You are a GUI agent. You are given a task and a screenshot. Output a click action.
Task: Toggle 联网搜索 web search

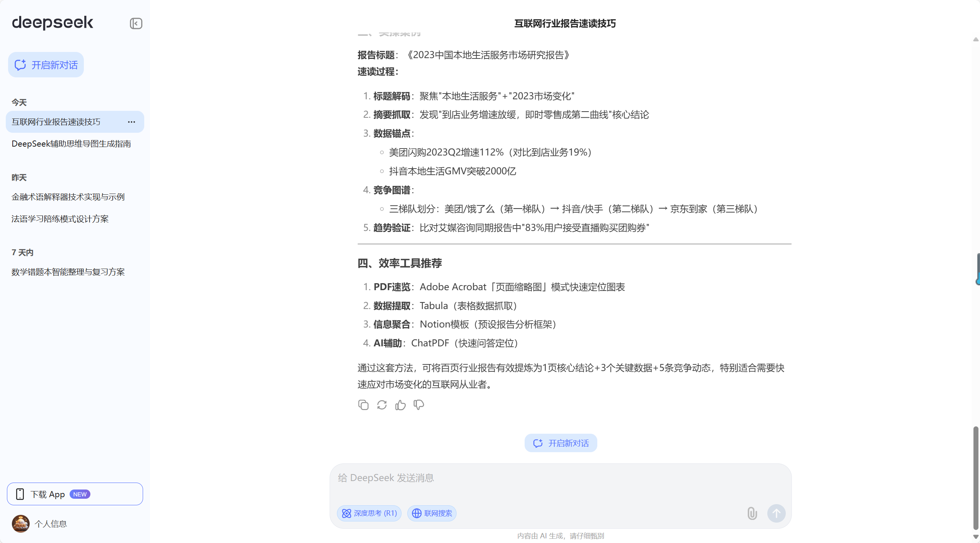tap(432, 513)
